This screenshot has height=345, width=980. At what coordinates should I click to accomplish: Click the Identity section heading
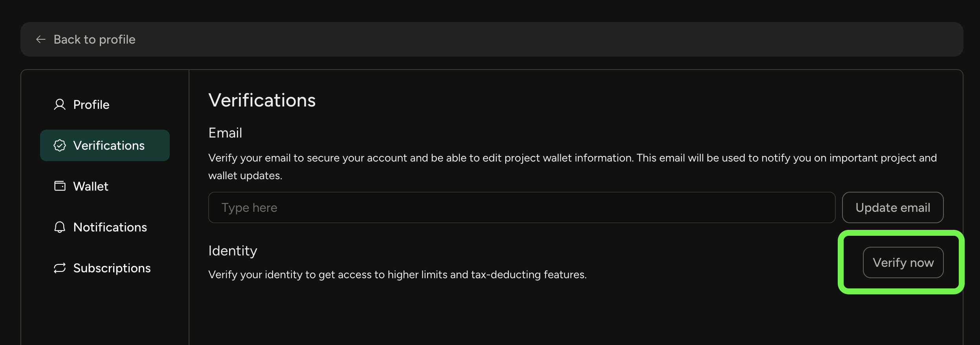(x=233, y=251)
